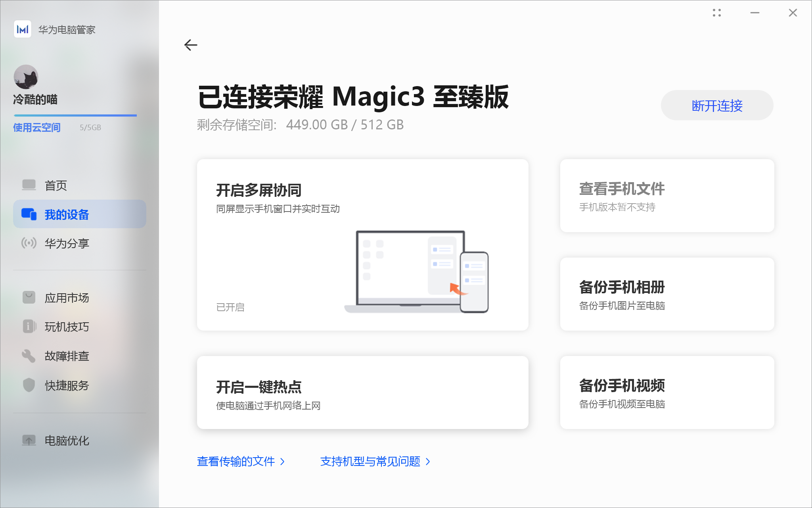Minimize the PC Manager window

click(755, 13)
